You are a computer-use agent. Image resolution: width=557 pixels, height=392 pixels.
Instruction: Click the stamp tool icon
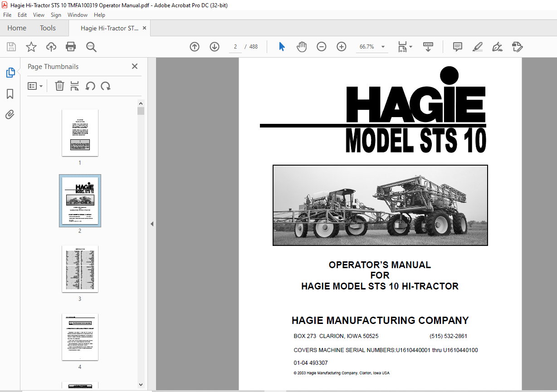pyautogui.click(x=517, y=47)
